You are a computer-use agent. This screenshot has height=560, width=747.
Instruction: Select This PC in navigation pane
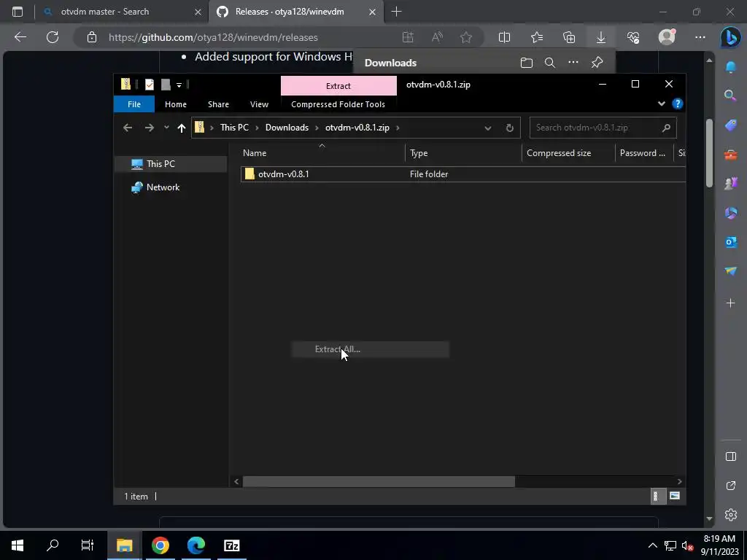point(171,164)
